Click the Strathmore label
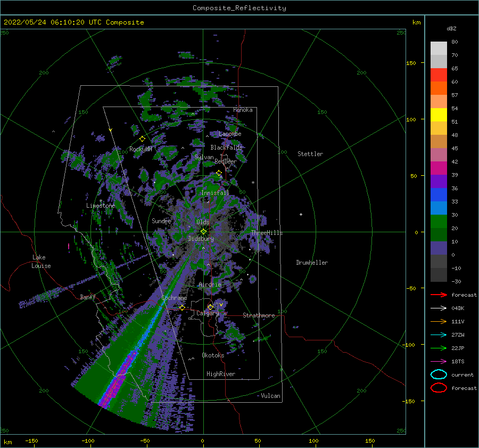The height and width of the screenshot is (448, 479). pyautogui.click(x=259, y=315)
